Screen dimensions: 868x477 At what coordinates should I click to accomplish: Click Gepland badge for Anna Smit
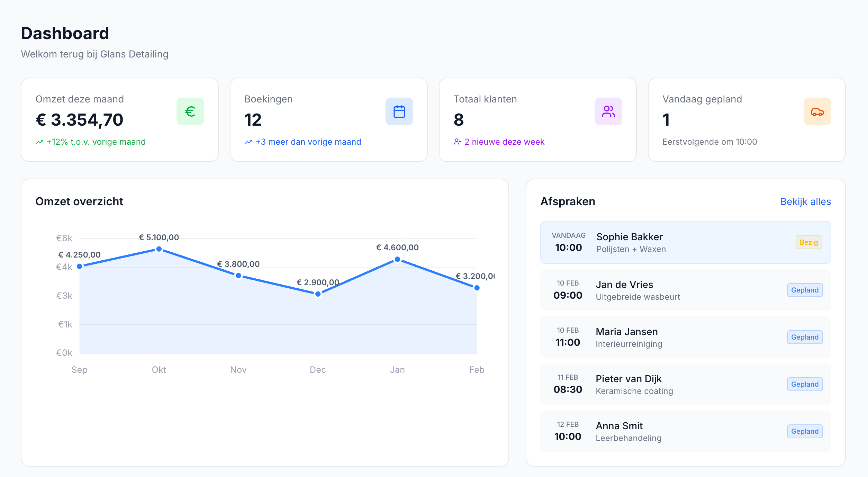click(x=805, y=431)
